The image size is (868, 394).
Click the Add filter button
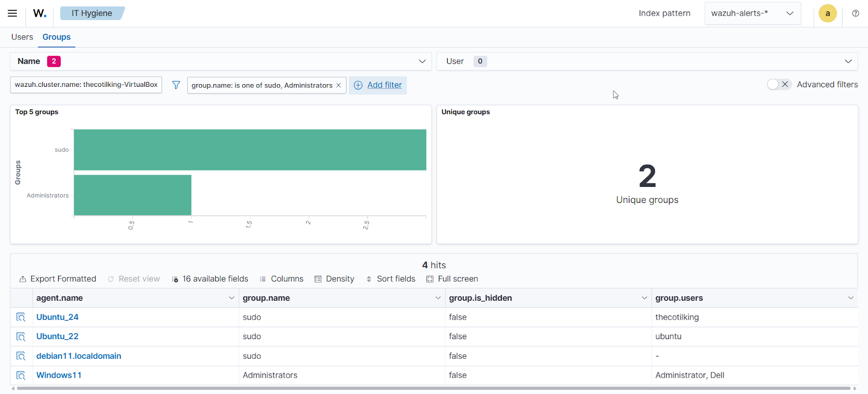pyautogui.click(x=378, y=85)
